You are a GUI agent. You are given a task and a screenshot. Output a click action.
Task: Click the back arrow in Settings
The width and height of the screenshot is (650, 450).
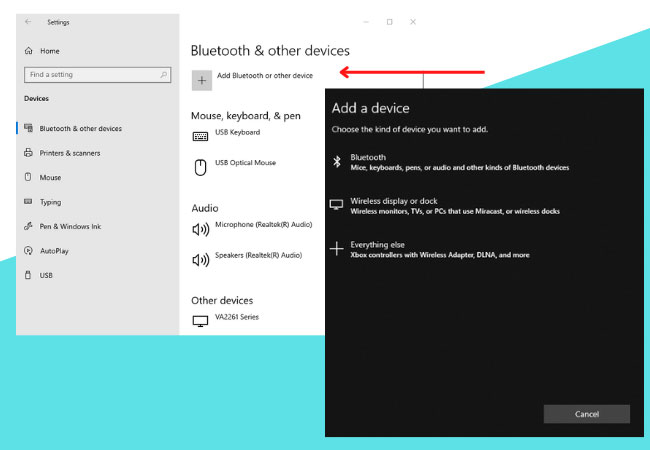coord(27,22)
